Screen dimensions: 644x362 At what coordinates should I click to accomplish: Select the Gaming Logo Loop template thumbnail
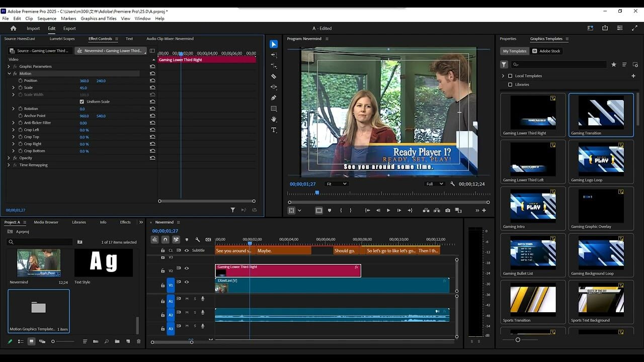click(601, 159)
